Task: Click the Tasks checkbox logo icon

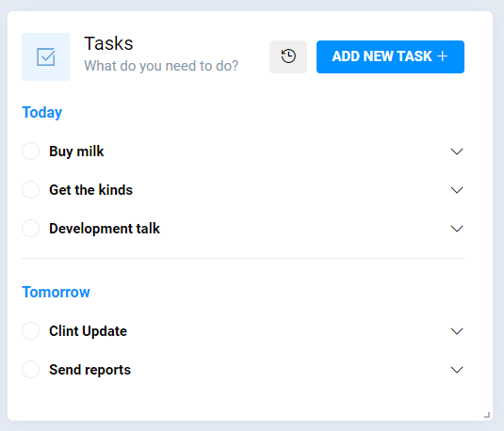Action: coord(45,56)
